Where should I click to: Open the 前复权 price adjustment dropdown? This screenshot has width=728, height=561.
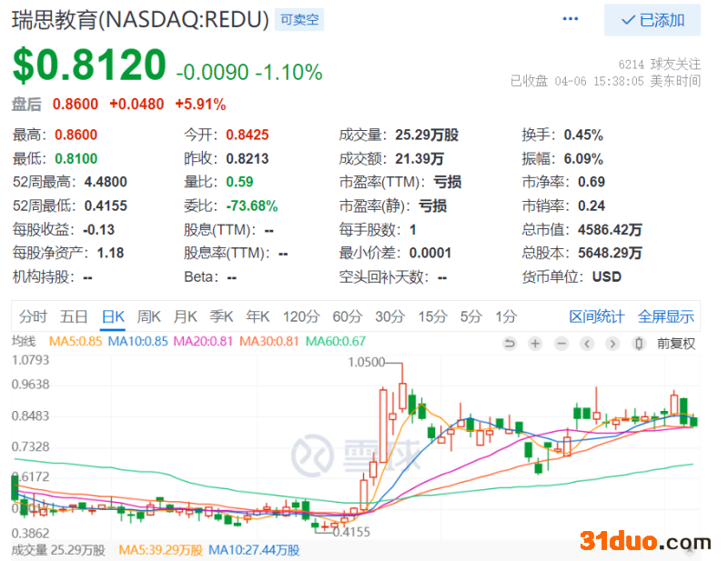tap(676, 343)
